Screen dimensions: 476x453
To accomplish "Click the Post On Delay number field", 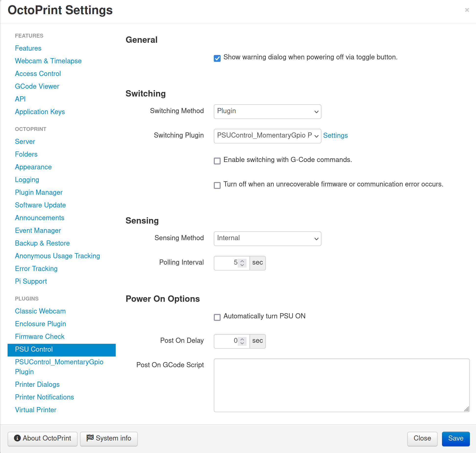I will pyautogui.click(x=232, y=341).
